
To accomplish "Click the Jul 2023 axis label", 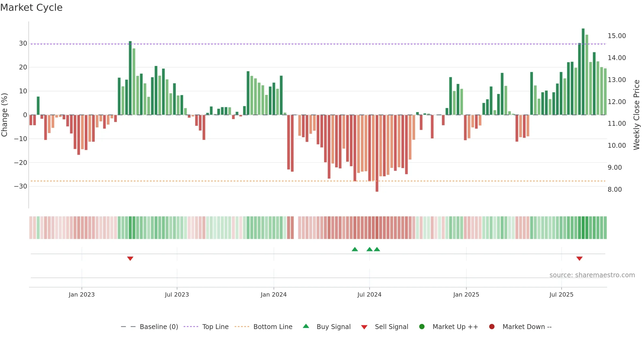I will click(177, 294).
